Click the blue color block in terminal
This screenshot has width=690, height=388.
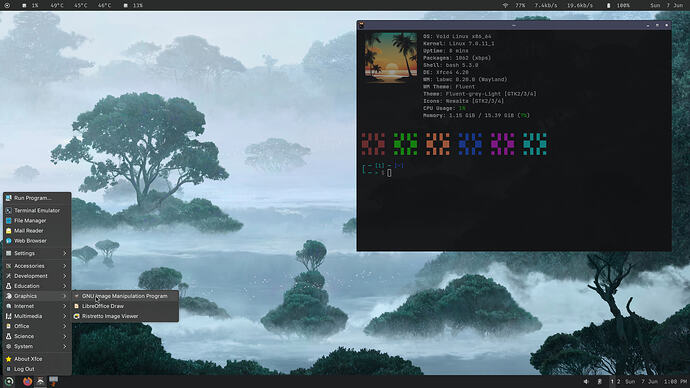point(470,144)
